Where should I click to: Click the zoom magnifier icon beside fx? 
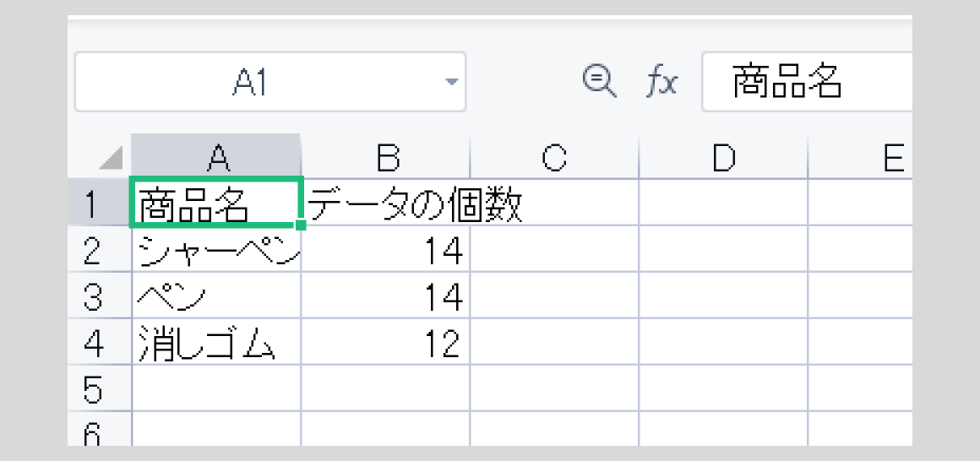coord(599,82)
